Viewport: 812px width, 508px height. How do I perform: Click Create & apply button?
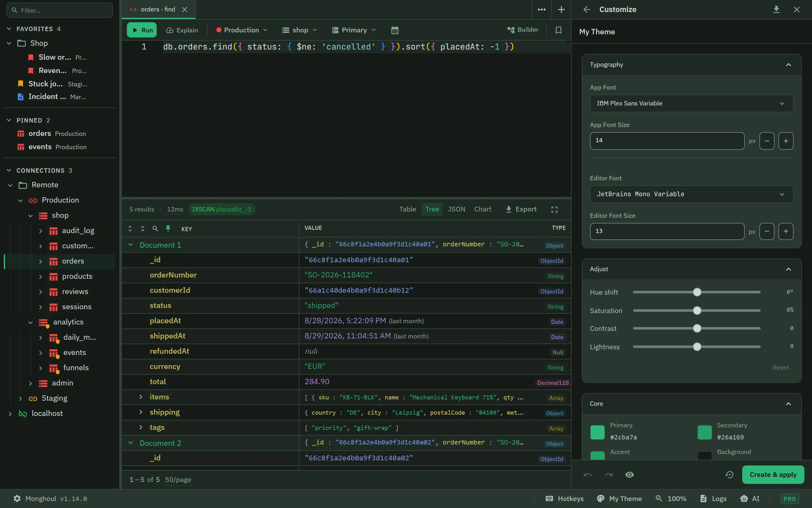click(x=773, y=475)
